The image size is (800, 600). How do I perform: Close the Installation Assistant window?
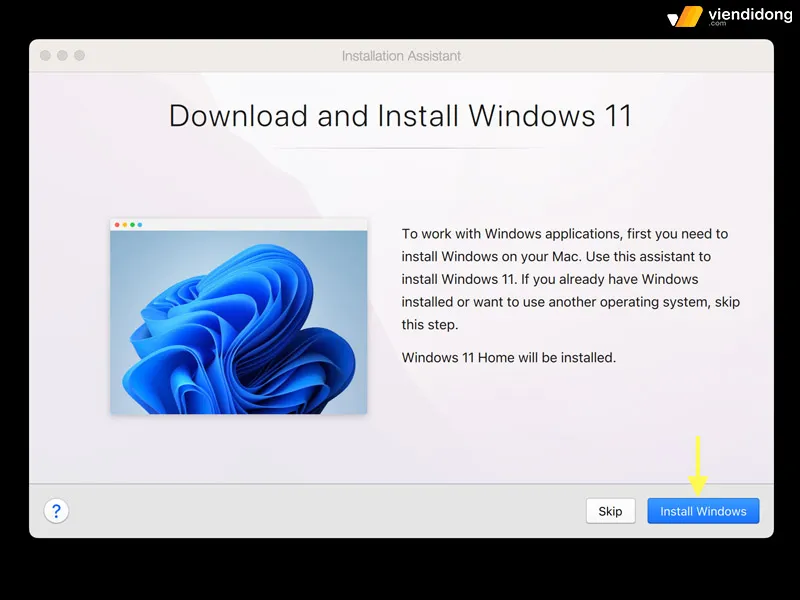[x=45, y=56]
